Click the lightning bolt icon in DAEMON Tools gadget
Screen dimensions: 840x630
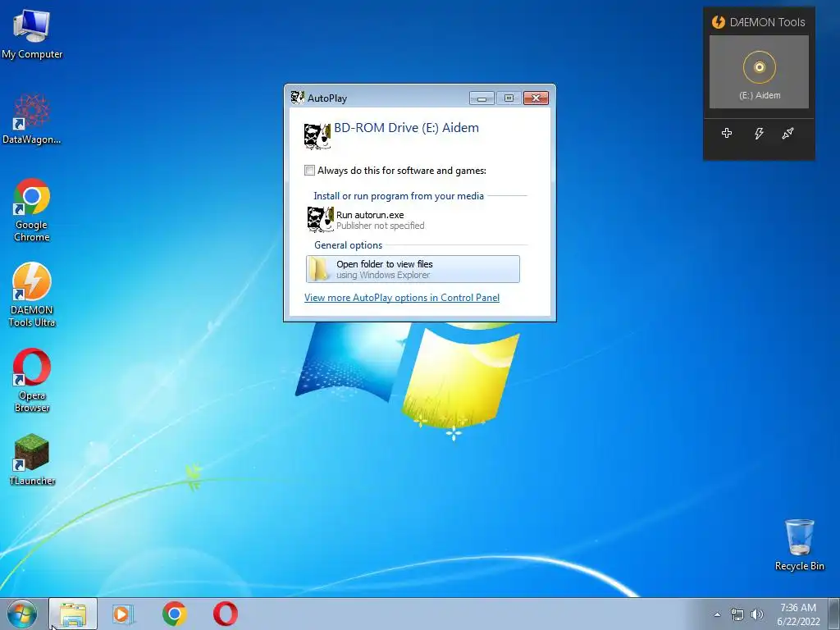(759, 133)
